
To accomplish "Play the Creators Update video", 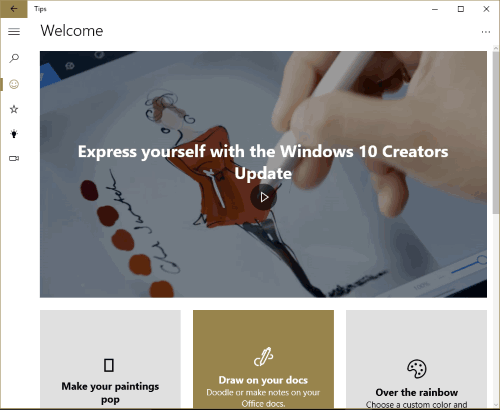I will point(264,197).
